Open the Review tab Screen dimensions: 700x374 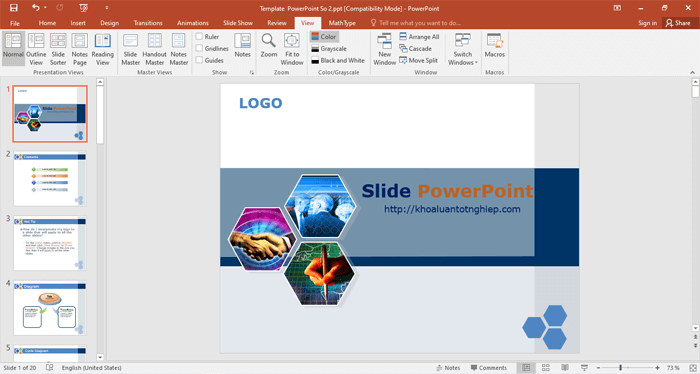click(277, 23)
